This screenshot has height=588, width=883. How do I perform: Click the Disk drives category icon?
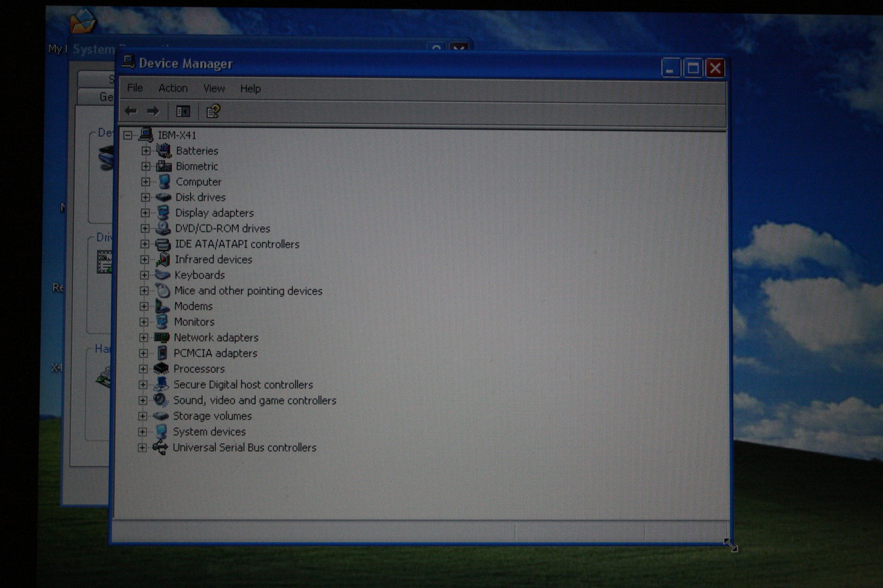[x=163, y=197]
